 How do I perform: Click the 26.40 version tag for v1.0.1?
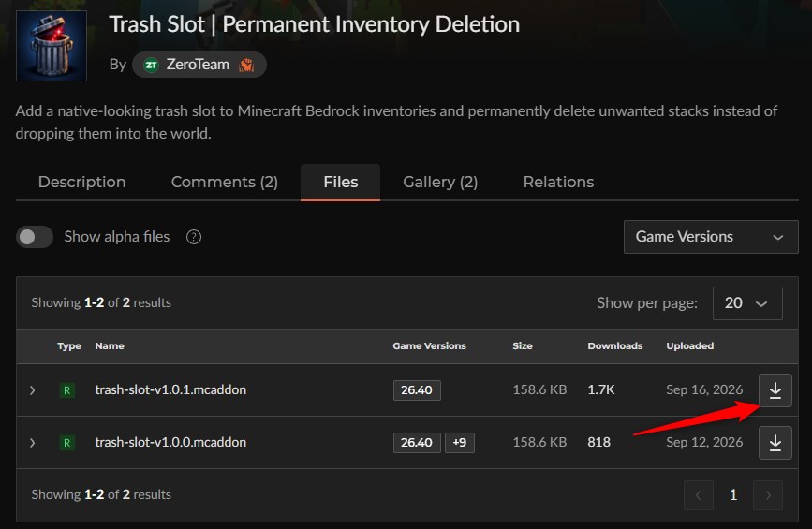coord(417,390)
